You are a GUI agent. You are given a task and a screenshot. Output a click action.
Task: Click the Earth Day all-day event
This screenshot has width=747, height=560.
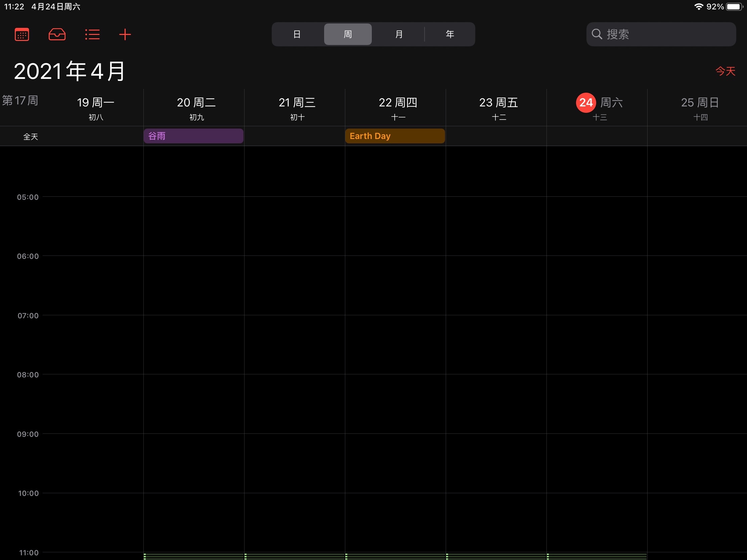click(x=395, y=136)
